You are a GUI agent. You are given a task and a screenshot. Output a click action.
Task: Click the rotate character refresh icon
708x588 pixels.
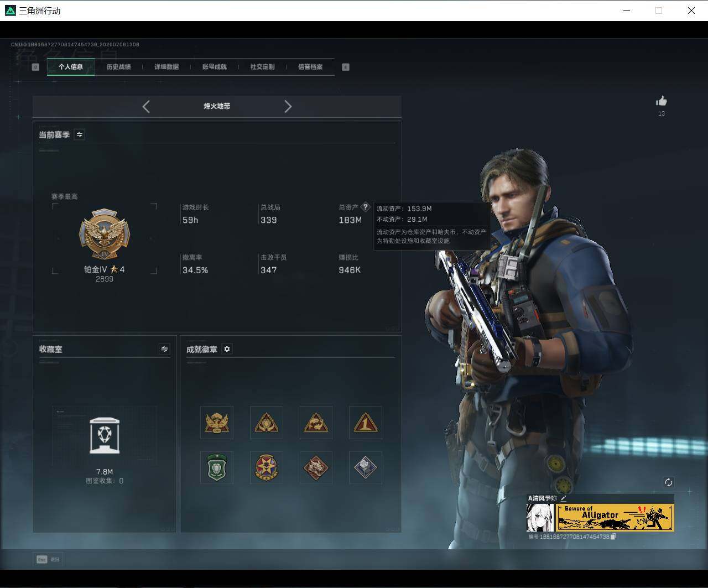pyautogui.click(x=668, y=482)
